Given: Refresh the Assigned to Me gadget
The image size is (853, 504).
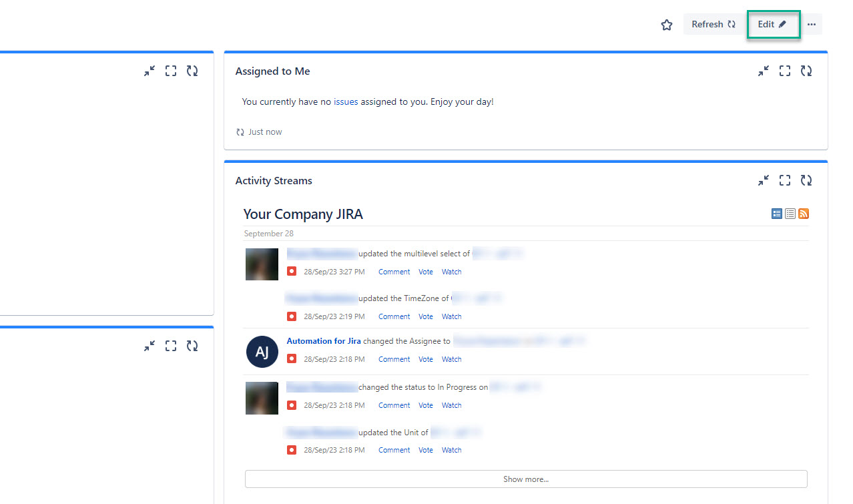Looking at the screenshot, I should (x=806, y=71).
